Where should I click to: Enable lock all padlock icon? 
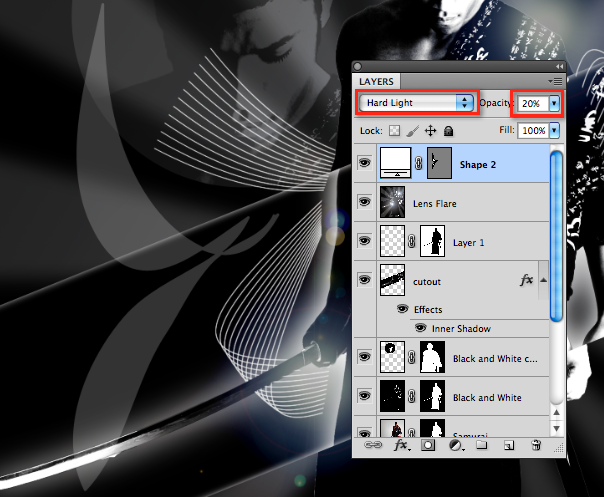point(448,131)
